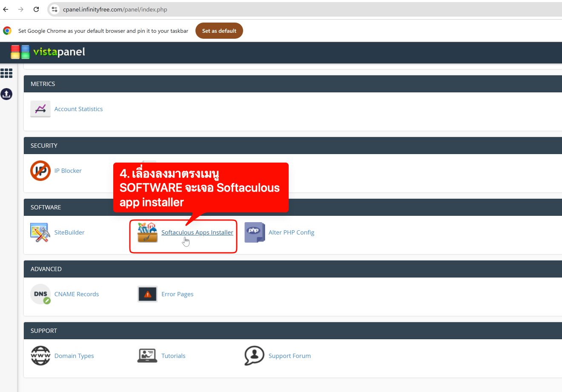Click the sidebar upload icon

tap(6, 94)
